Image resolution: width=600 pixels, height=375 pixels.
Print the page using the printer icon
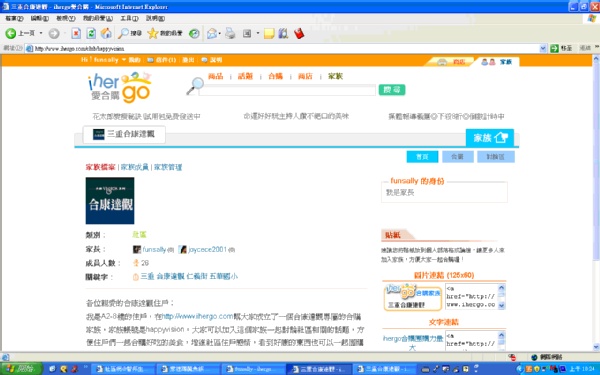tap(230, 33)
